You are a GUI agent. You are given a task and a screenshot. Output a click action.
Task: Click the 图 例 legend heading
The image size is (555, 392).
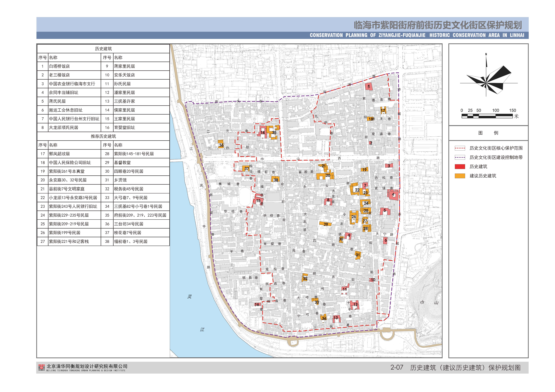point(488,133)
